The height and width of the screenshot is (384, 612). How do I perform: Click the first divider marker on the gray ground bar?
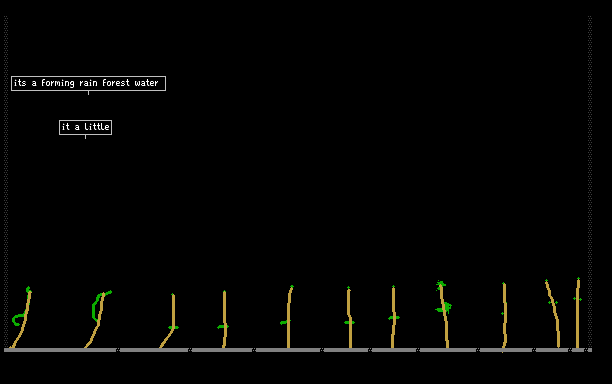118,350
